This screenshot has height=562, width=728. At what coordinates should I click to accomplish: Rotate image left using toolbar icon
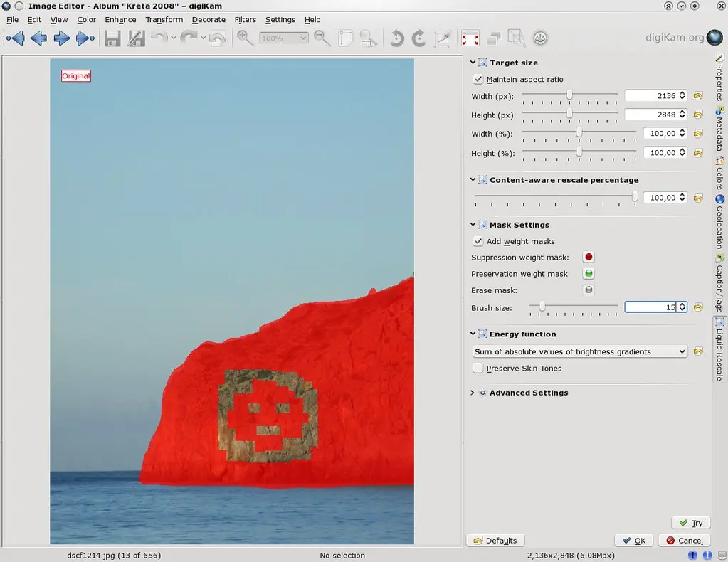pos(396,38)
